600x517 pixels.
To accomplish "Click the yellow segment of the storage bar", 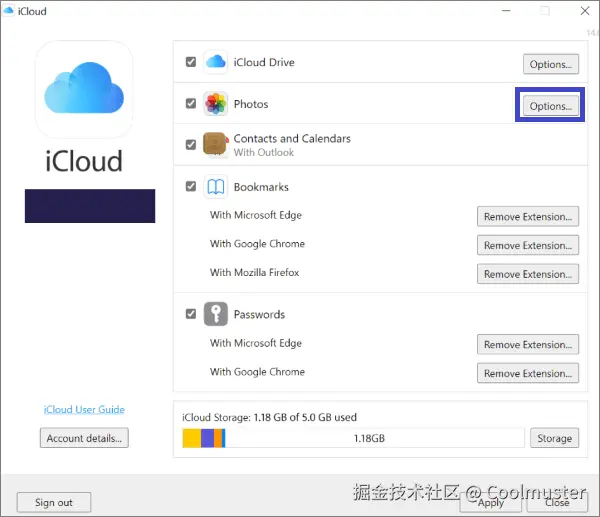I will tap(192, 438).
